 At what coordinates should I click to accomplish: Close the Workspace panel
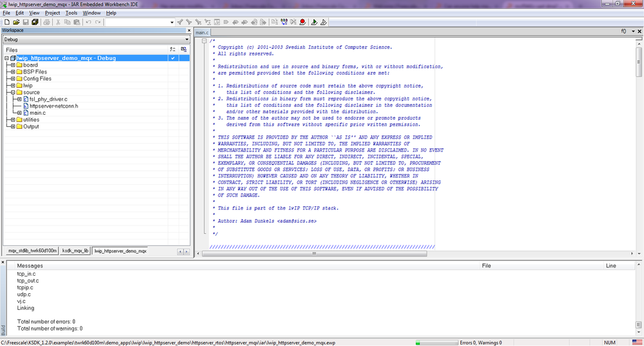(x=189, y=30)
